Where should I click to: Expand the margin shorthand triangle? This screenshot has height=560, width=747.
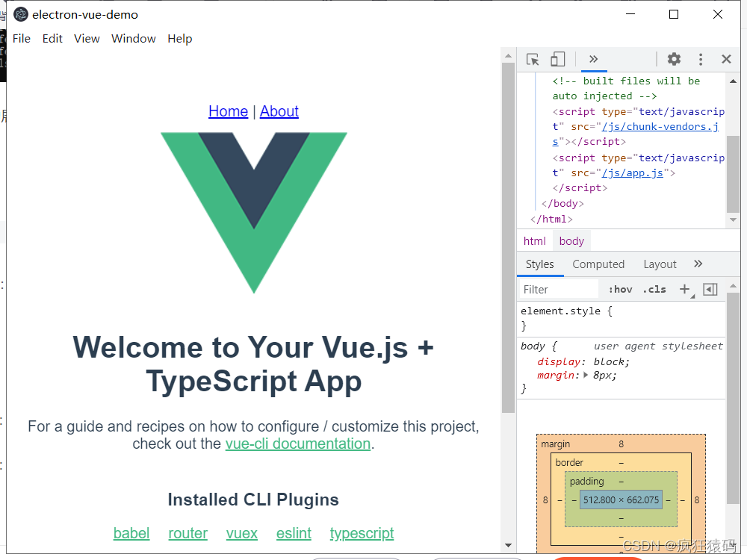[586, 376]
